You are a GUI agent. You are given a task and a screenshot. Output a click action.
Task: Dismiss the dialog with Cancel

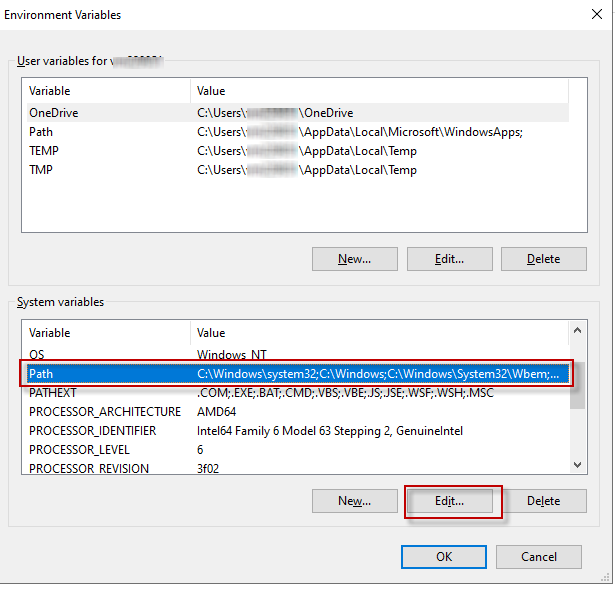539,557
